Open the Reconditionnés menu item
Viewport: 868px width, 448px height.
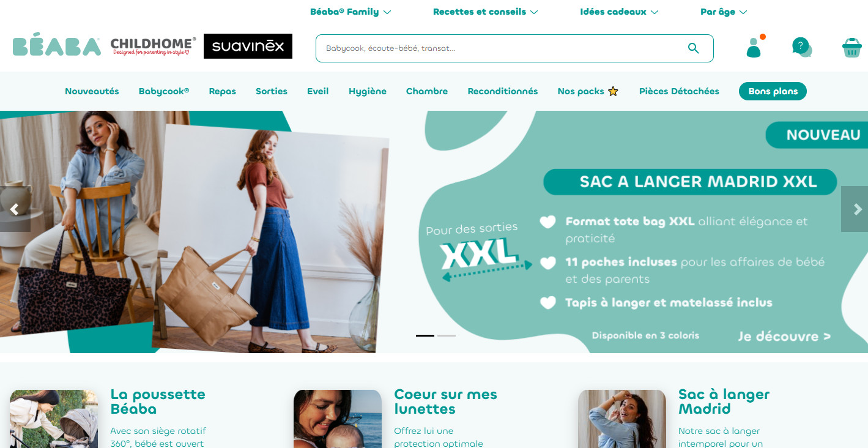pos(503,91)
